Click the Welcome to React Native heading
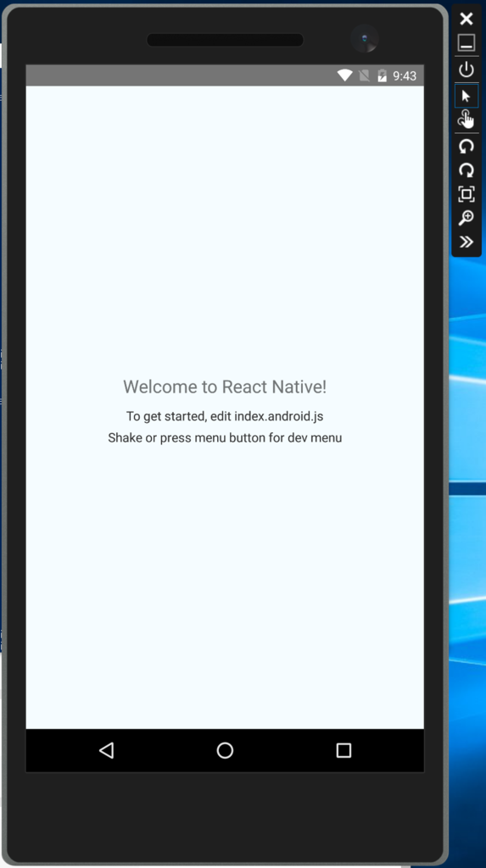This screenshot has width=486, height=868. point(225,387)
